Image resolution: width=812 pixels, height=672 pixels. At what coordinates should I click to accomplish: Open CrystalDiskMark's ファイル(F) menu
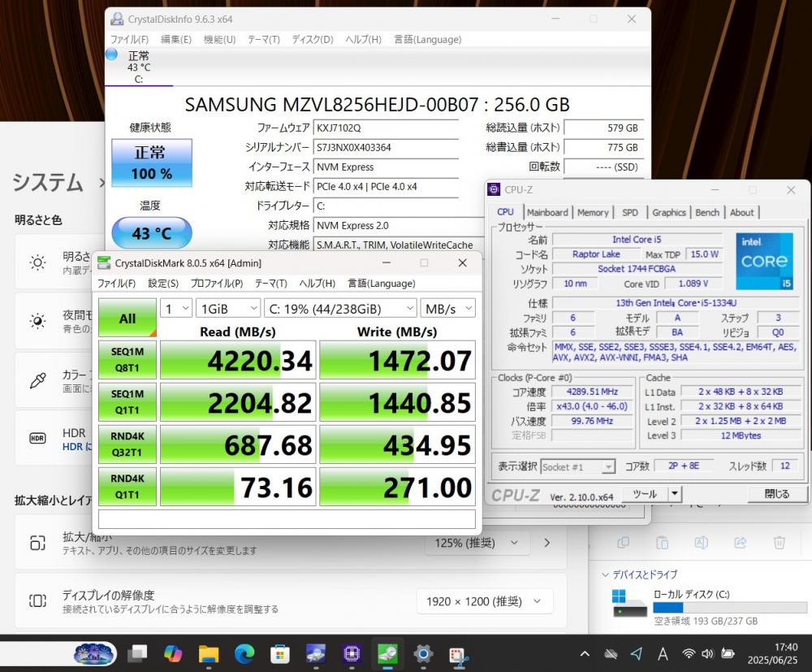tap(116, 284)
